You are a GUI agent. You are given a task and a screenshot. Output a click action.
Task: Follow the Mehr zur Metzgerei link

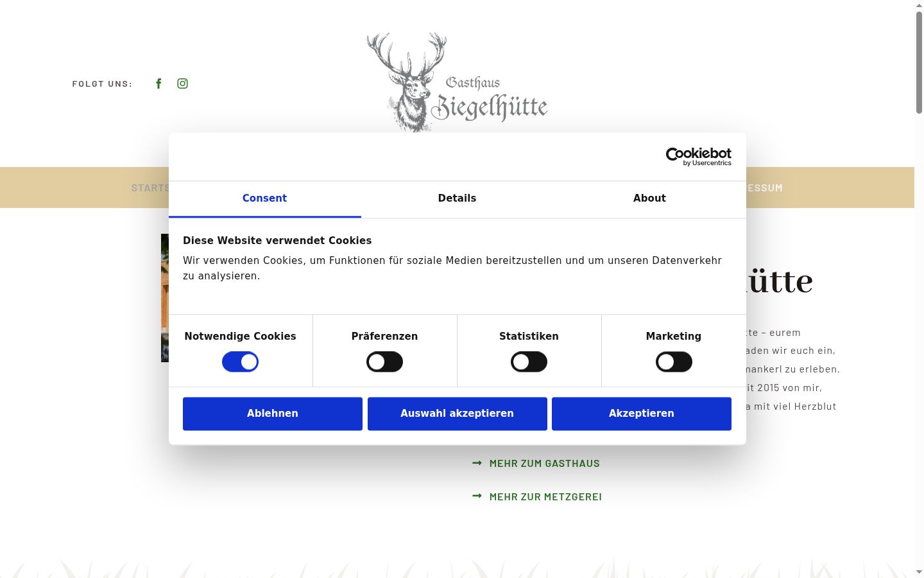pyautogui.click(x=545, y=497)
